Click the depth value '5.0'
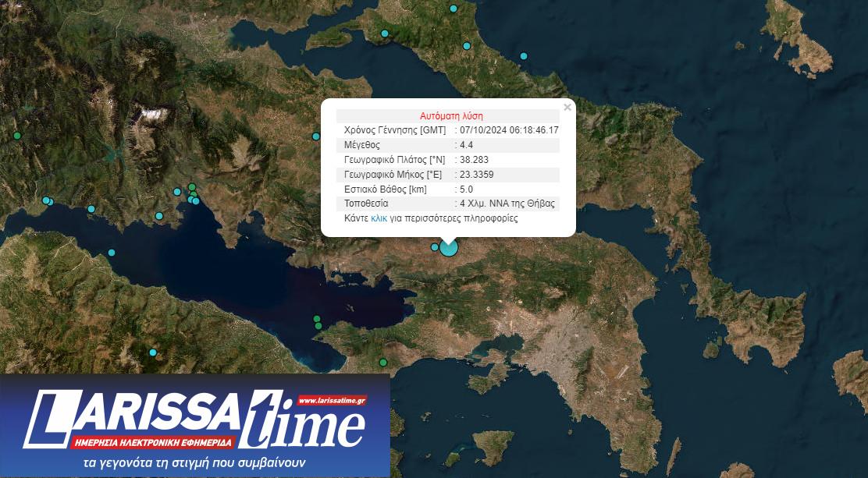868x478 pixels. (x=466, y=189)
